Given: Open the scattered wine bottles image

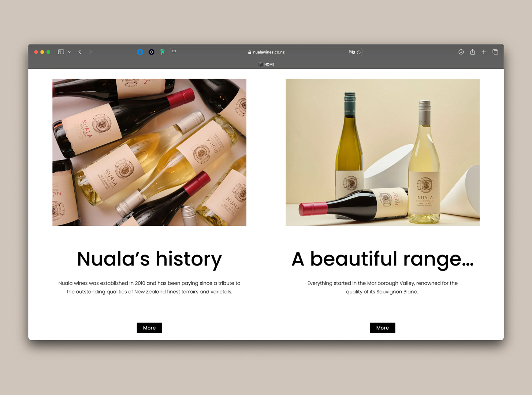Looking at the screenshot, I should pos(149,152).
